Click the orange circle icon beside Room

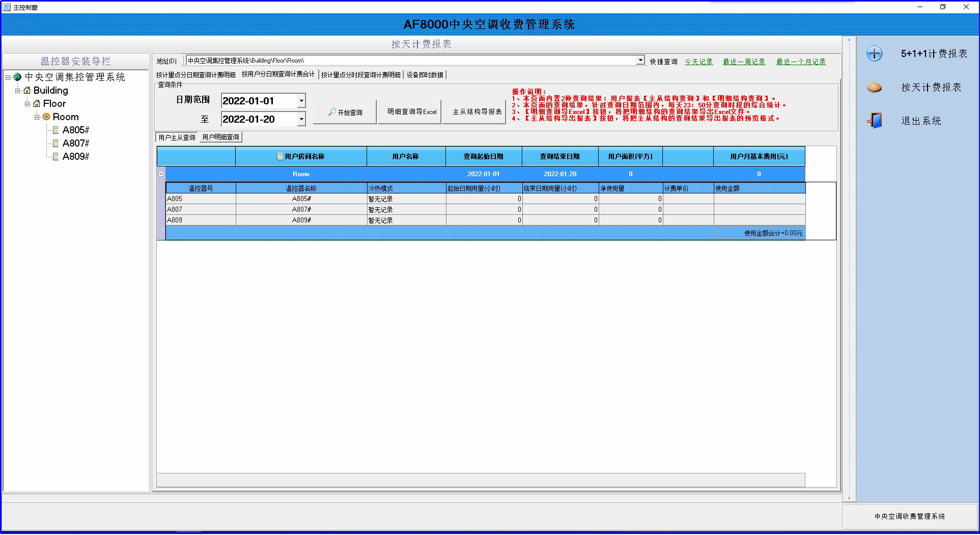(x=46, y=117)
